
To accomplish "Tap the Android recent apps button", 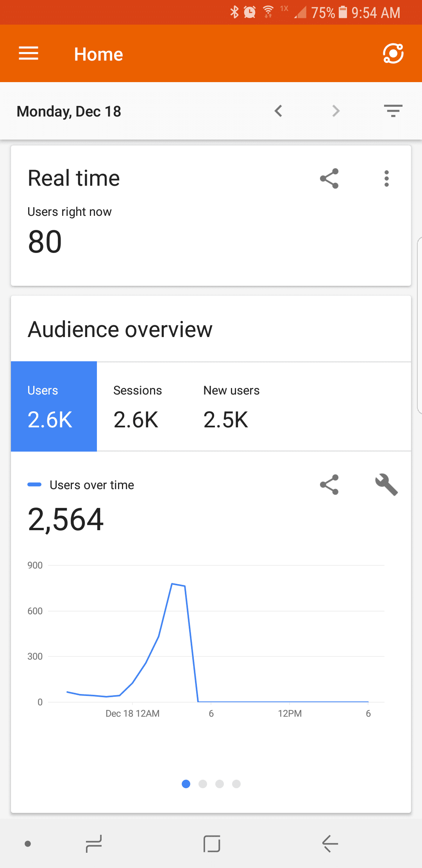I will 94,844.
